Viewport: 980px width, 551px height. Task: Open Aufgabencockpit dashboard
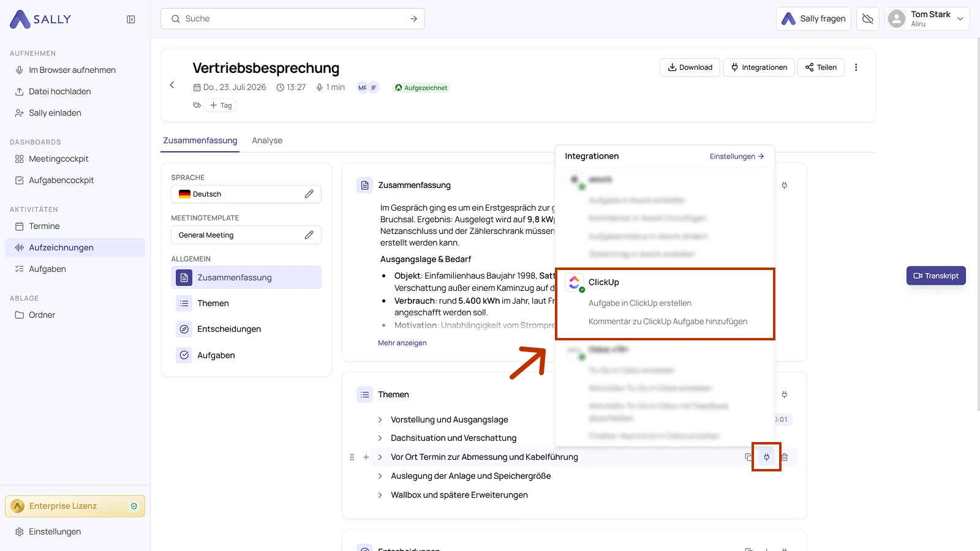click(61, 181)
